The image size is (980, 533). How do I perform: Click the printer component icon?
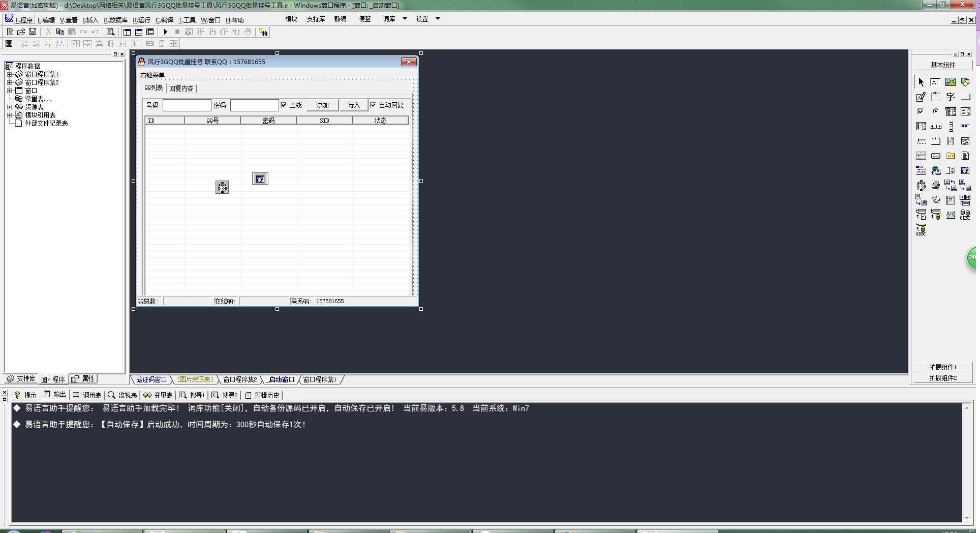click(936, 186)
